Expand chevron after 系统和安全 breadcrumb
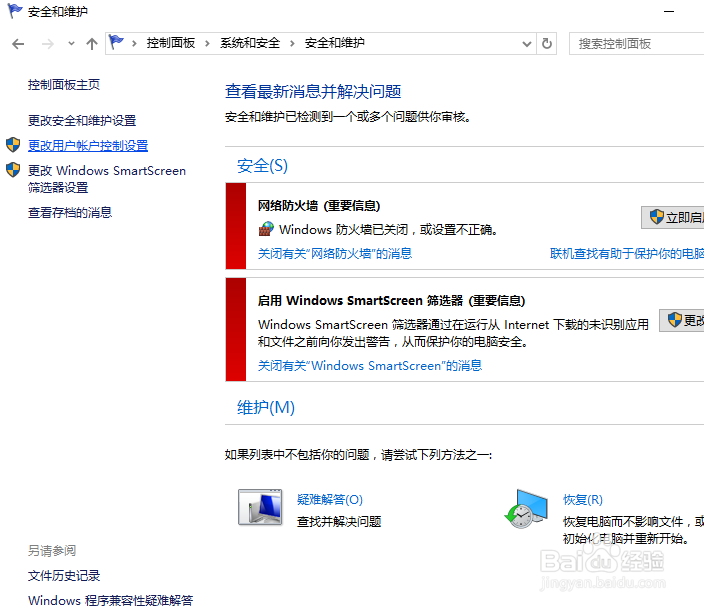The width and height of the screenshot is (704, 608). pyautogui.click(x=292, y=44)
